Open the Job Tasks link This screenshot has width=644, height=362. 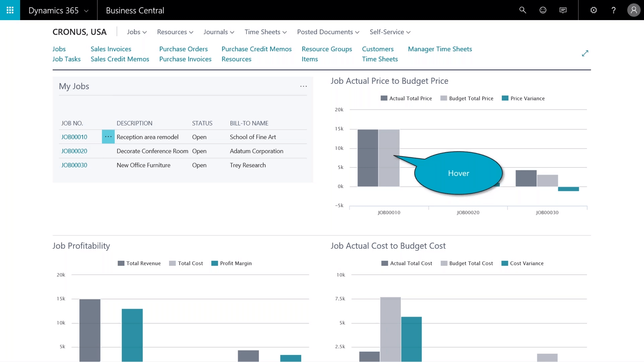(66, 59)
